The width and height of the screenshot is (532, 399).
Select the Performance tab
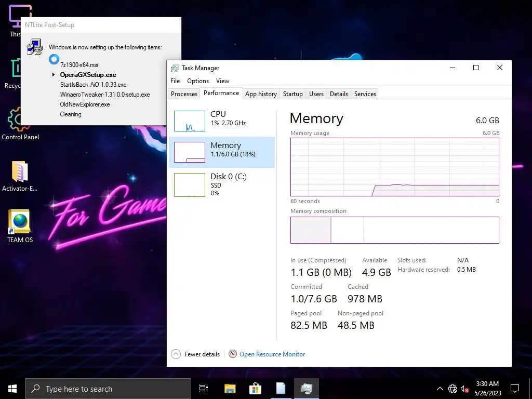click(x=221, y=93)
